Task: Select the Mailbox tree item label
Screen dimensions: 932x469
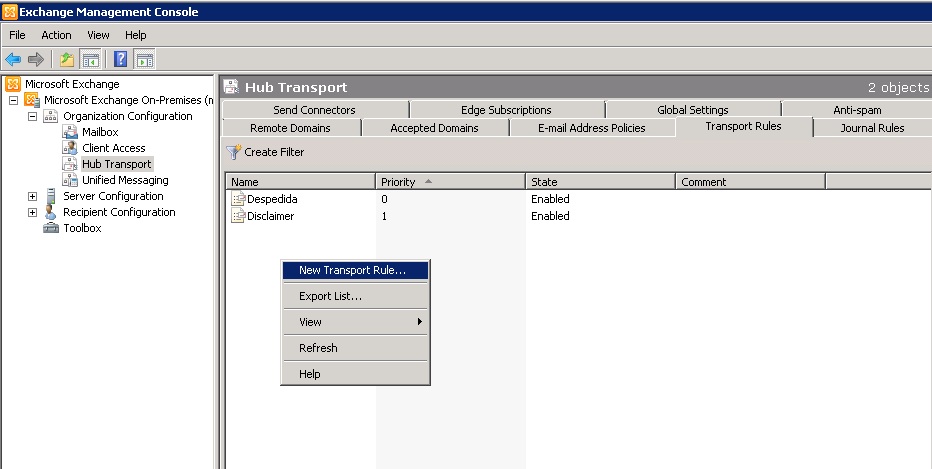Action: click(100, 132)
